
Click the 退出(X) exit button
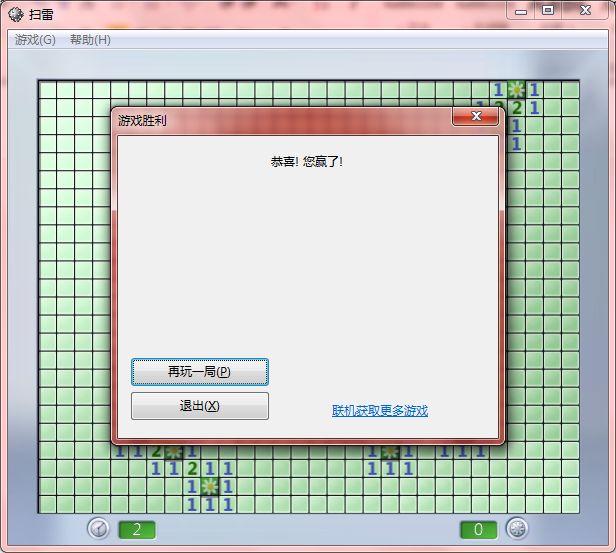click(x=200, y=406)
